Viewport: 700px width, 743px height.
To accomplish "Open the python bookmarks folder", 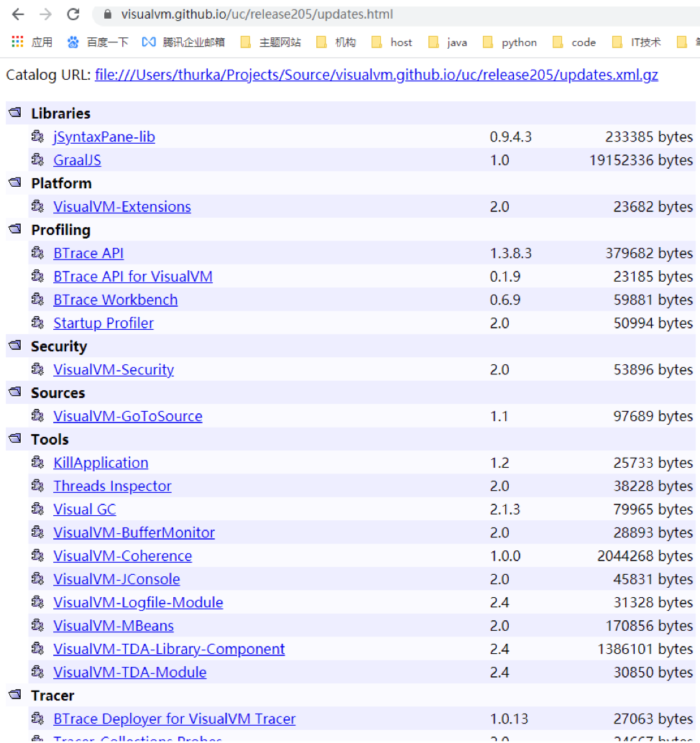I will pyautogui.click(x=510, y=42).
